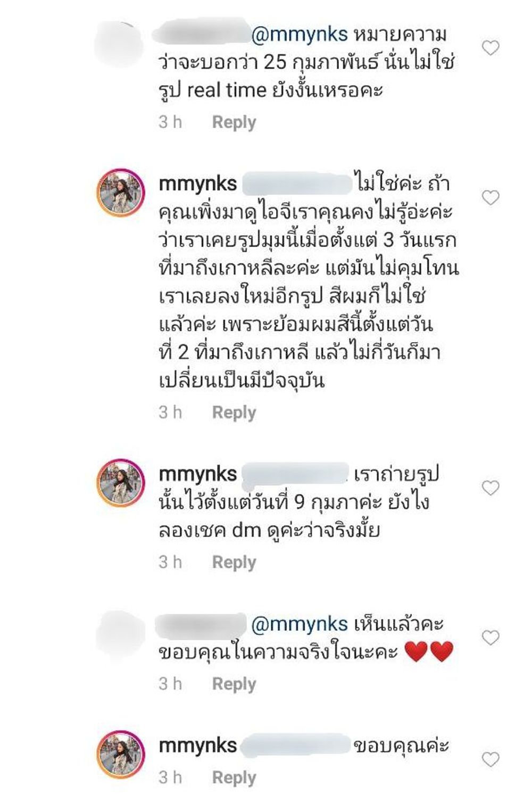Reply to the เห็นแล้วคะ comment
This screenshot has height=810, width=532.
click(x=234, y=683)
